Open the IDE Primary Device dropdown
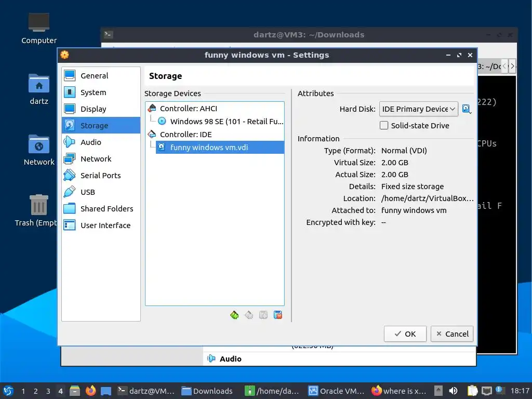Screen dimensions: 532x399 pyautogui.click(x=418, y=109)
